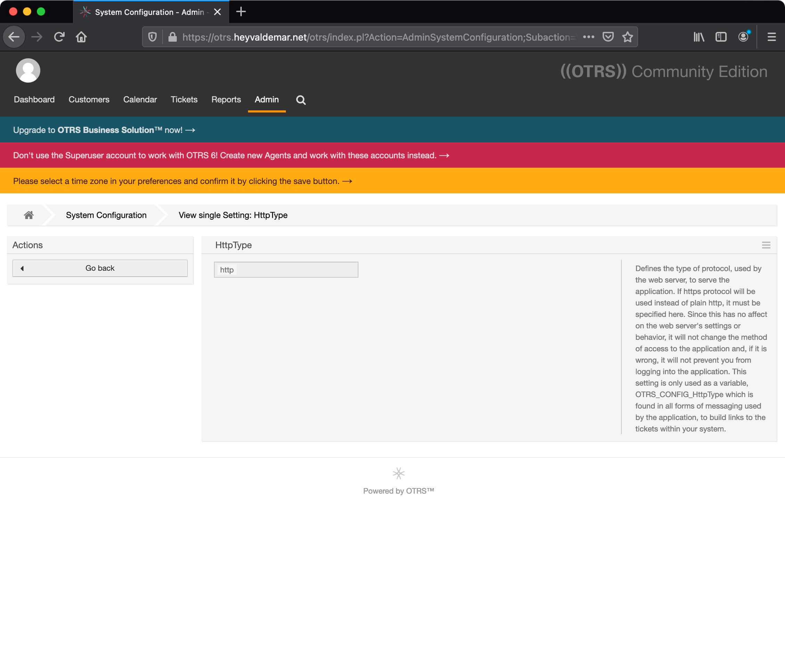Select the Dashboard menu item
This screenshot has width=785, height=672.
(x=34, y=99)
